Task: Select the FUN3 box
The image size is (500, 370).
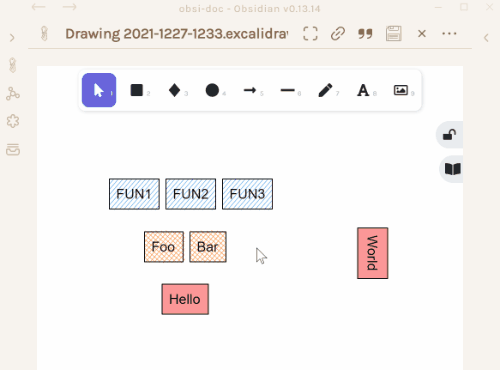Action: tap(247, 194)
